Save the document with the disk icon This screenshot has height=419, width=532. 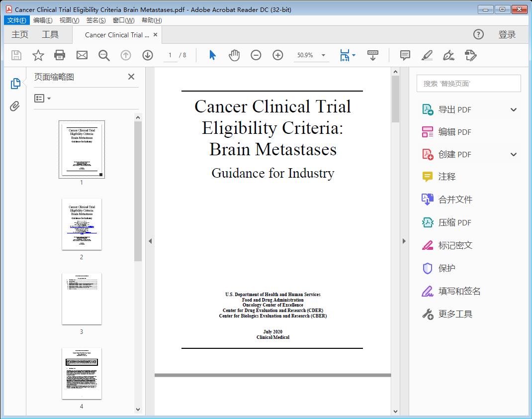click(15, 55)
